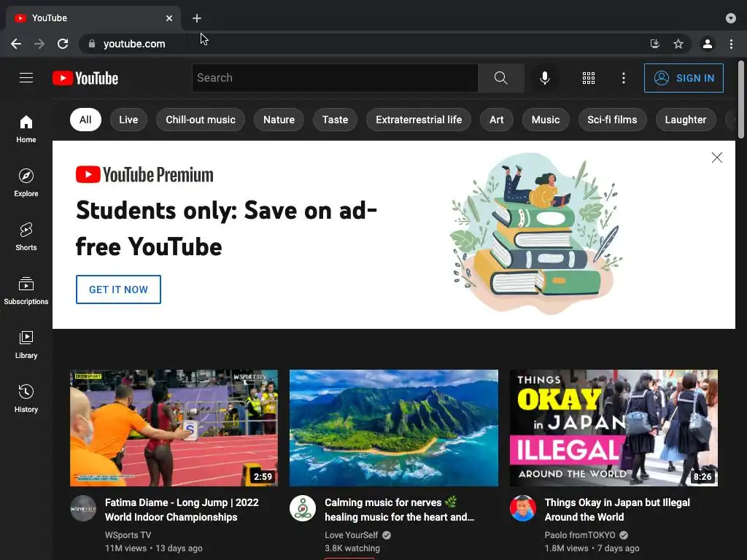Open Library in sidebar

tap(26, 344)
